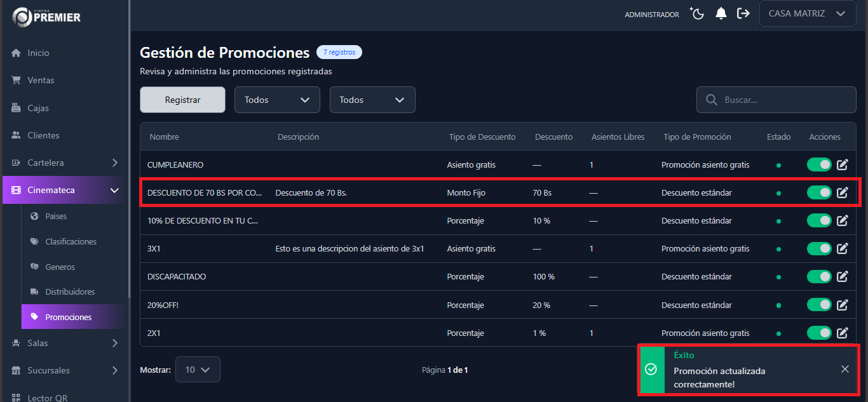Click the logout icon in header
The width and height of the screenshot is (868, 402).
[743, 13]
